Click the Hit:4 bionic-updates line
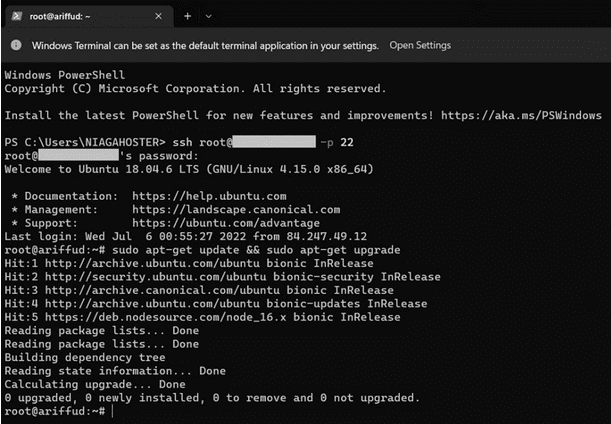611x424 pixels. (216, 304)
